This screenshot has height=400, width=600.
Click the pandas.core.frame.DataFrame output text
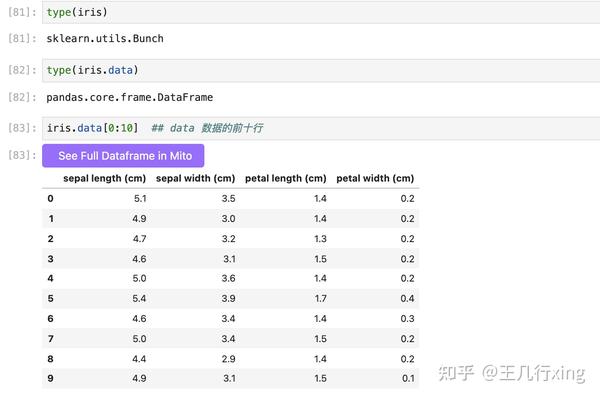129,98
